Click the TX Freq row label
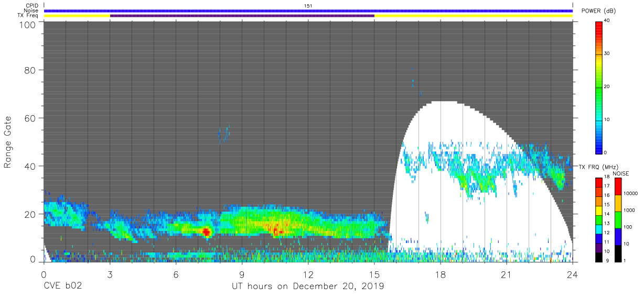Image resolution: width=644 pixels, height=297 pixels. [x=29, y=16]
